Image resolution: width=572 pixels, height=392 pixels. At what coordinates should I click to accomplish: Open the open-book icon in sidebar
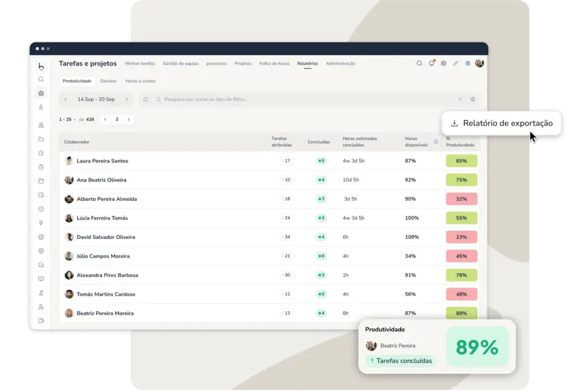click(41, 279)
